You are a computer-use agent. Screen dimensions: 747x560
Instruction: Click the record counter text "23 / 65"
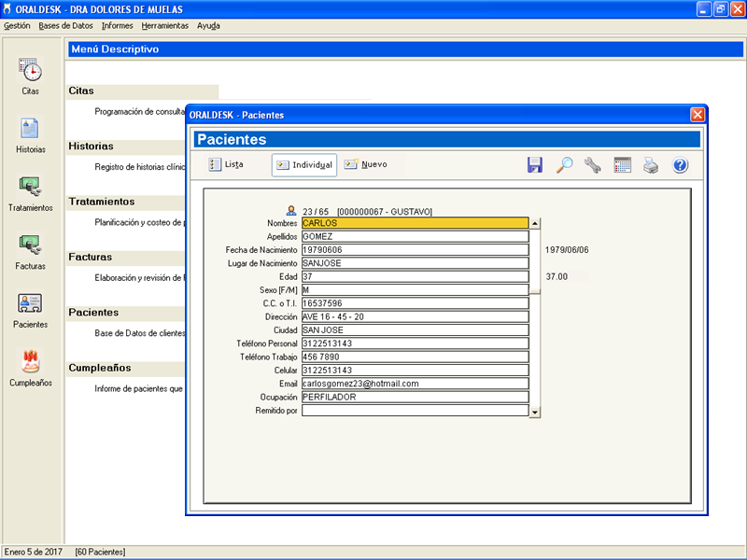pyautogui.click(x=316, y=212)
